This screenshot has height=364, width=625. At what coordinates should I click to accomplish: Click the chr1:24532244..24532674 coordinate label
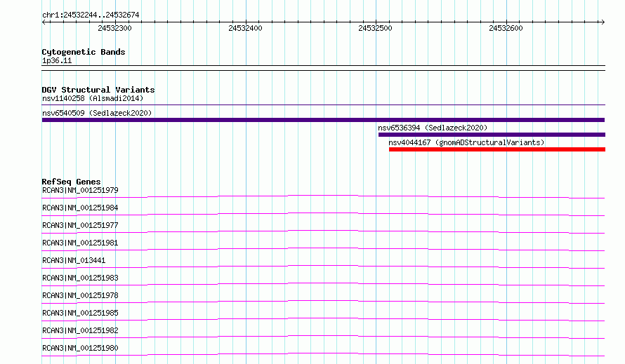(91, 15)
